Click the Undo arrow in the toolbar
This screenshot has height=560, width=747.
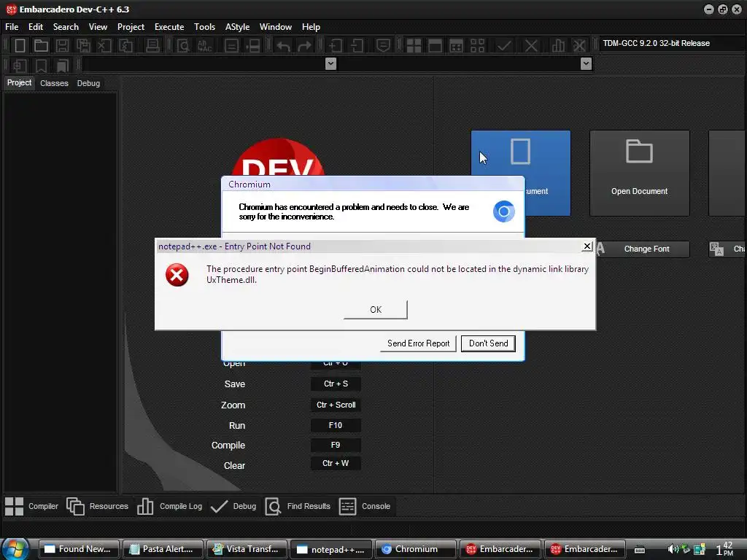[284, 46]
